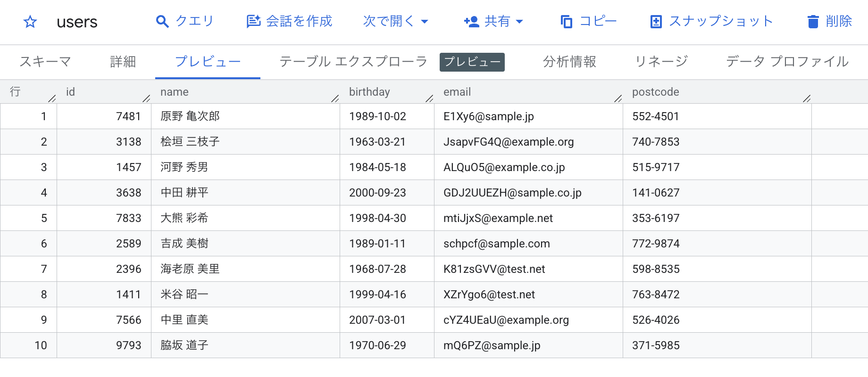
Task: Switch to the 分析情報 tab
Action: [x=569, y=62]
